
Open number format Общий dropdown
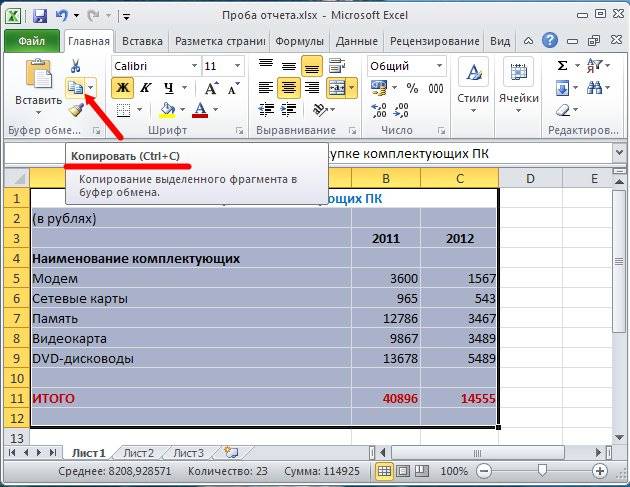[x=439, y=65]
